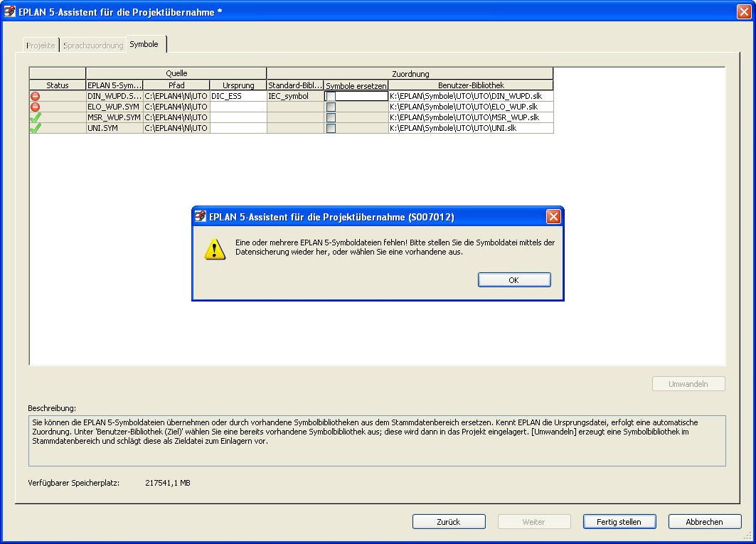Viewport: 756px width, 544px height.
Task: Click the Pfad cell in the DIN_WUPD row
Action: [x=176, y=96]
